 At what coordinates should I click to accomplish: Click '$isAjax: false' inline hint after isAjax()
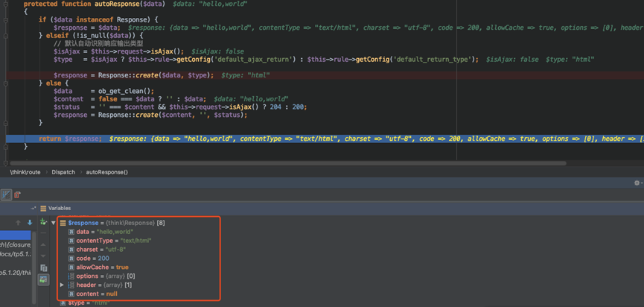(217, 51)
